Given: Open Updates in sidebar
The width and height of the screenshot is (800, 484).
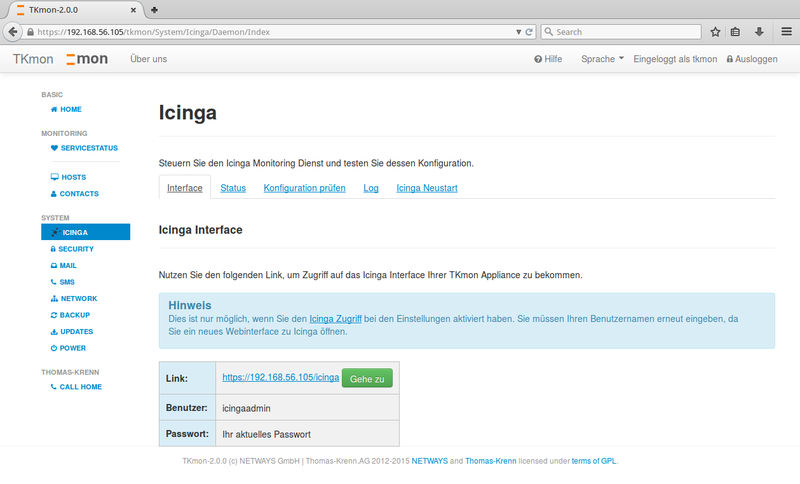Looking at the screenshot, I should click(71, 332).
